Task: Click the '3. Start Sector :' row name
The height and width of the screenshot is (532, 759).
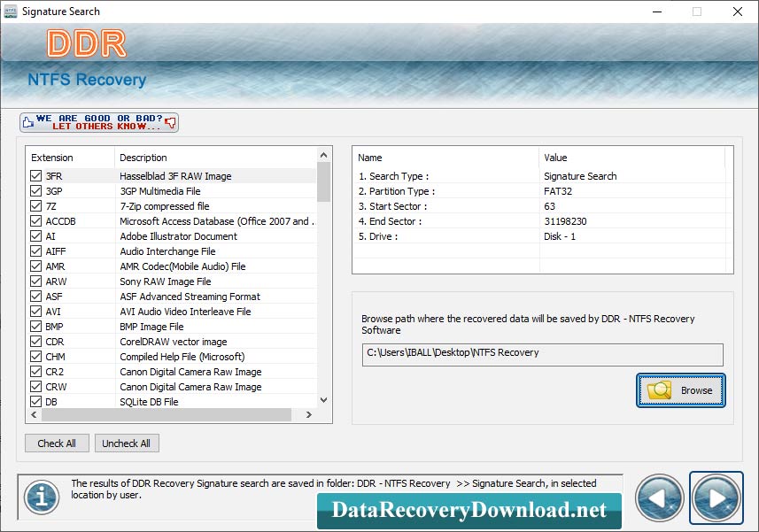Action: click(x=392, y=206)
